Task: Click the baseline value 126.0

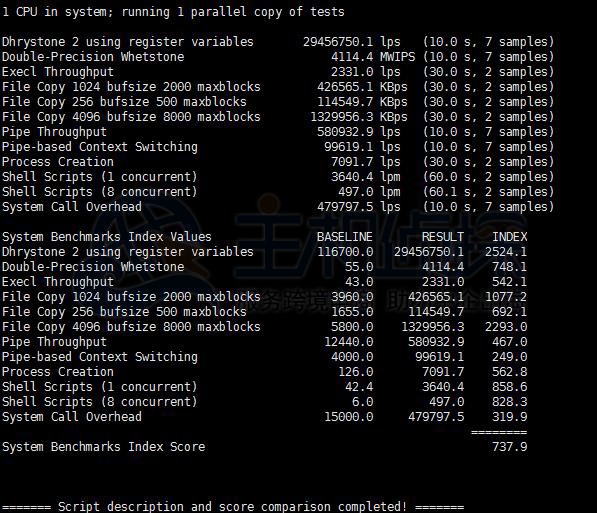Action: click(x=356, y=372)
